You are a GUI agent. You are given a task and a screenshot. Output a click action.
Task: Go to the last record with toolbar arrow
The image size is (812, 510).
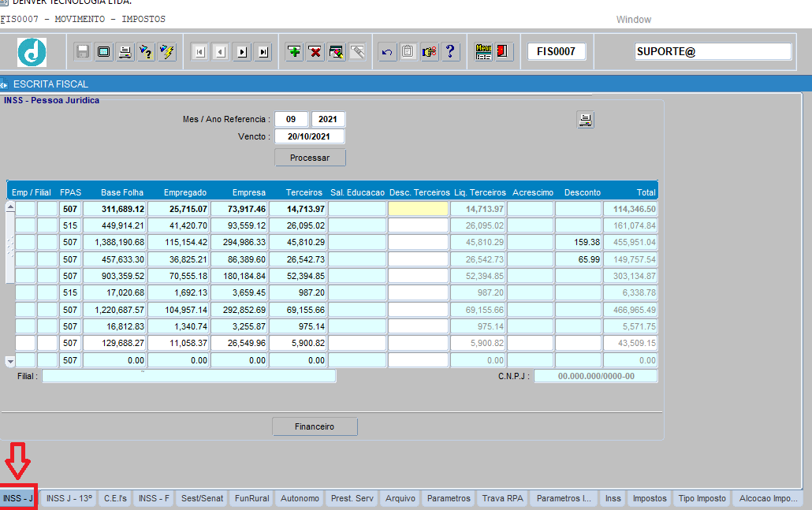click(x=263, y=52)
